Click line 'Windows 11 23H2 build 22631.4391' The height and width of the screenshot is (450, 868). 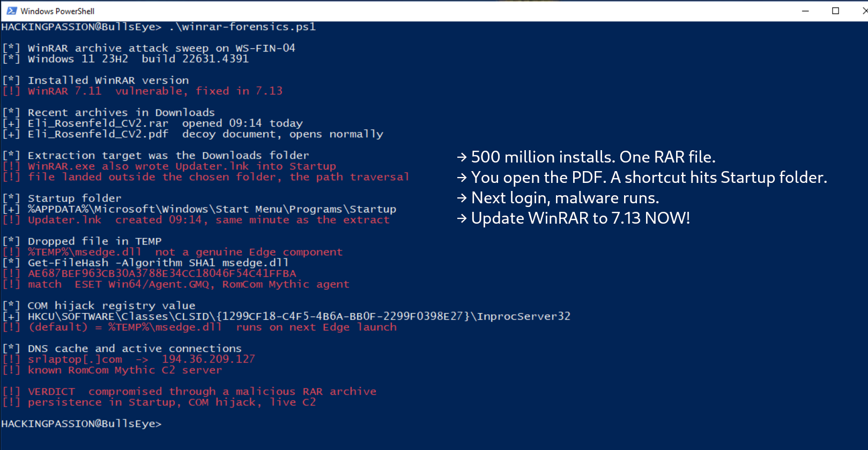[138, 59]
